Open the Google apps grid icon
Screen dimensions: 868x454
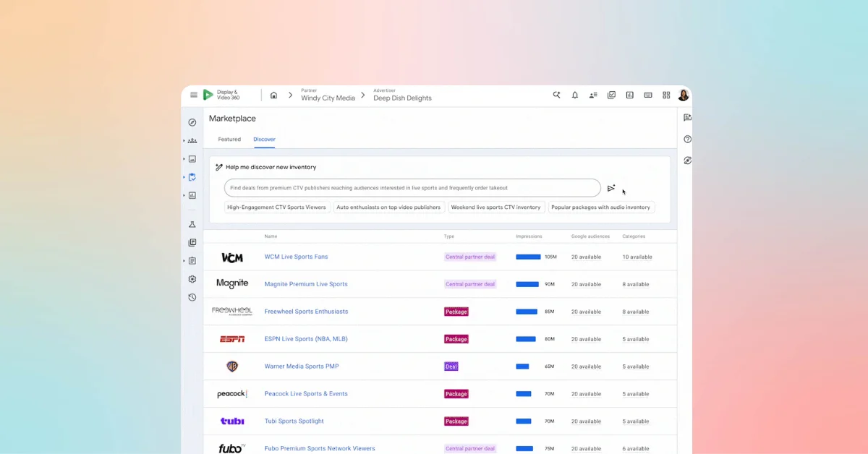666,95
